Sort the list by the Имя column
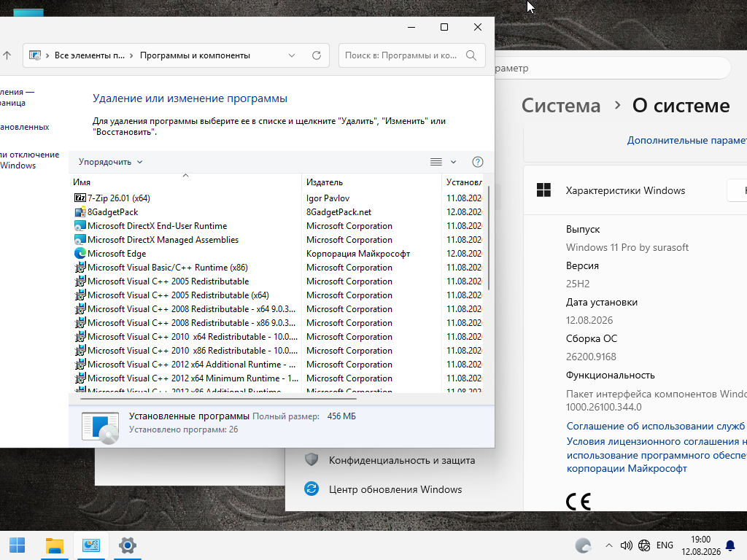Image resolution: width=747 pixels, height=560 pixels. coord(185,182)
